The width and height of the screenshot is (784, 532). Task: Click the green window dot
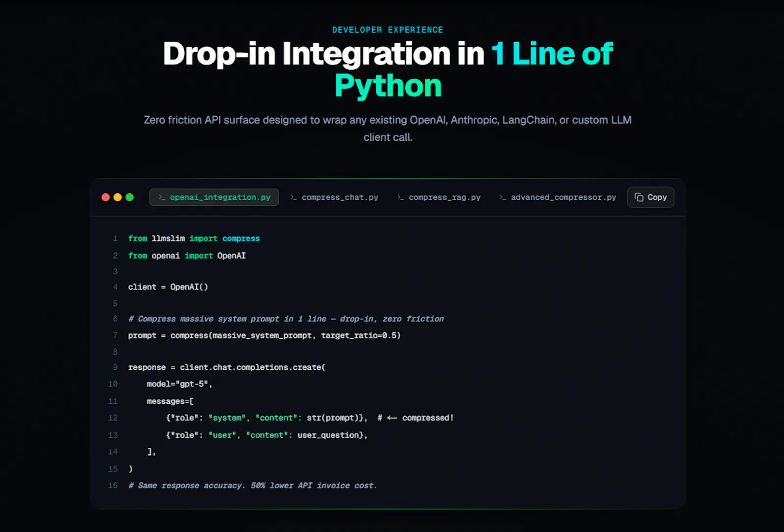pos(130,197)
